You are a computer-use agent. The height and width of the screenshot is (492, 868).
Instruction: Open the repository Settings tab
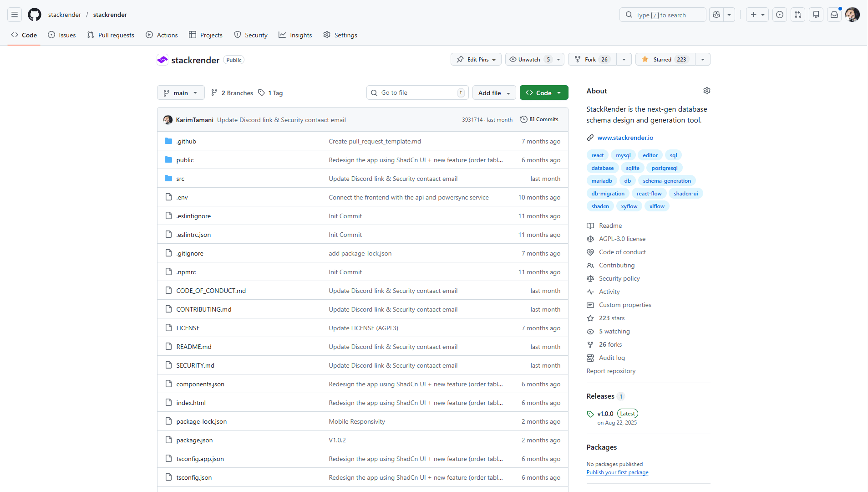pyautogui.click(x=340, y=35)
